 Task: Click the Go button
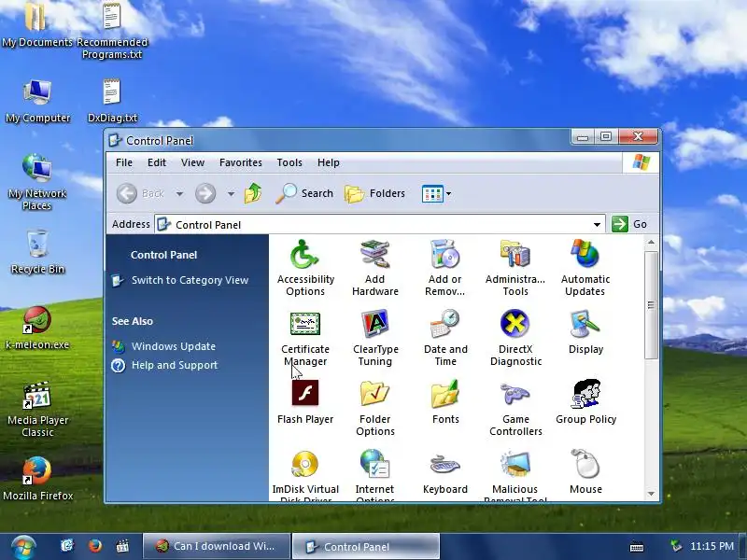(629, 224)
